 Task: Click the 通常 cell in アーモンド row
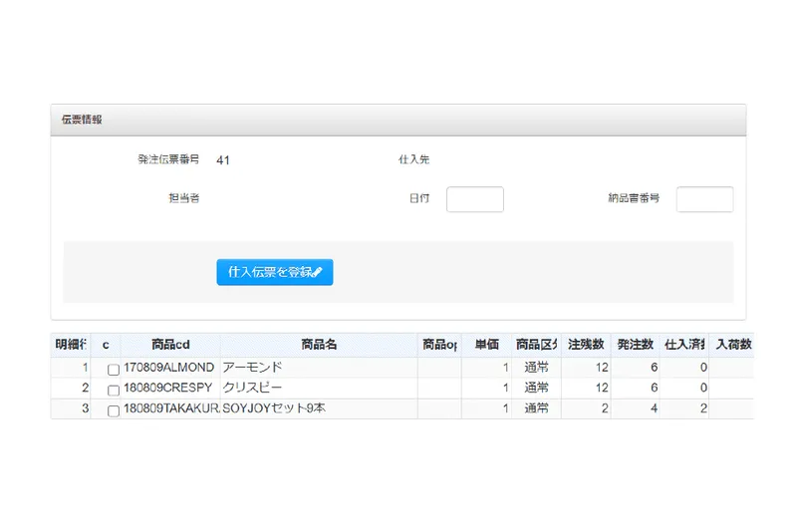(536, 368)
